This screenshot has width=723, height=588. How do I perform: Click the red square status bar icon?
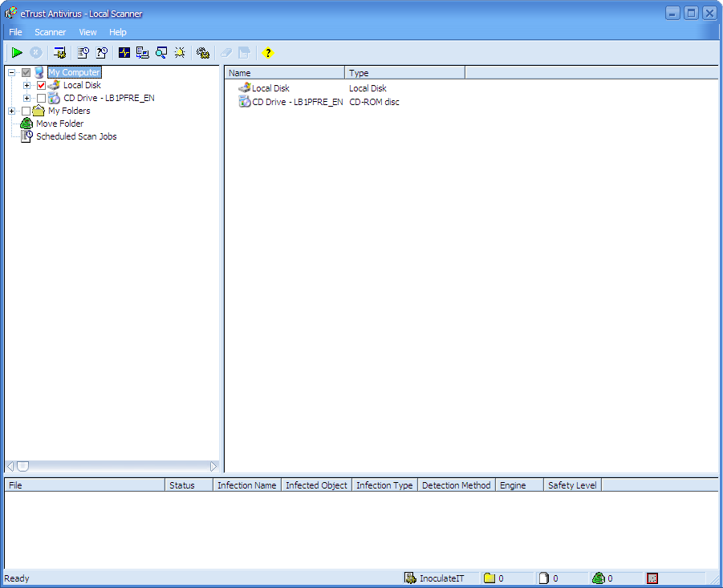point(652,578)
